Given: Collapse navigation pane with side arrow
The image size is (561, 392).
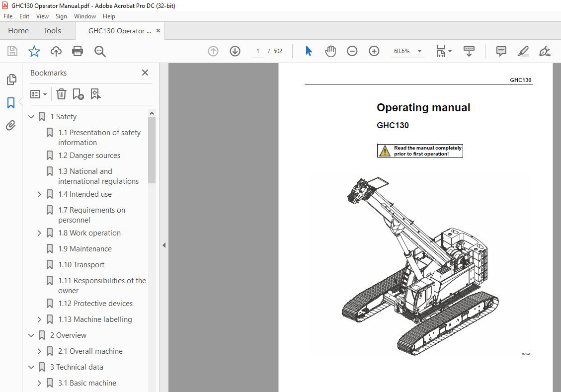Looking at the screenshot, I should tap(164, 245).
